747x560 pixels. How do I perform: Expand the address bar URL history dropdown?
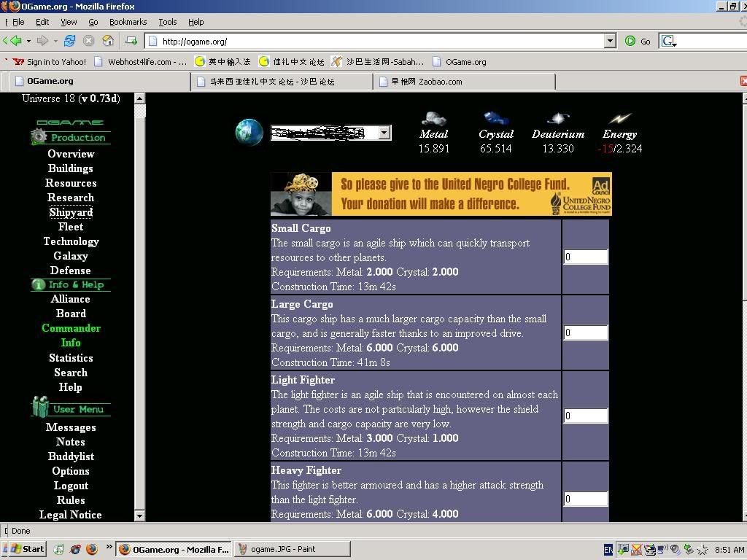coord(610,42)
